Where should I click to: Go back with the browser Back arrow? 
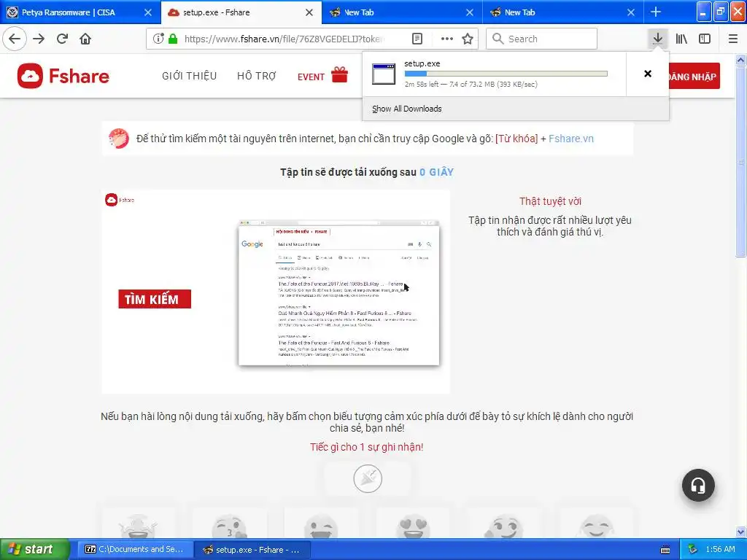(15, 39)
